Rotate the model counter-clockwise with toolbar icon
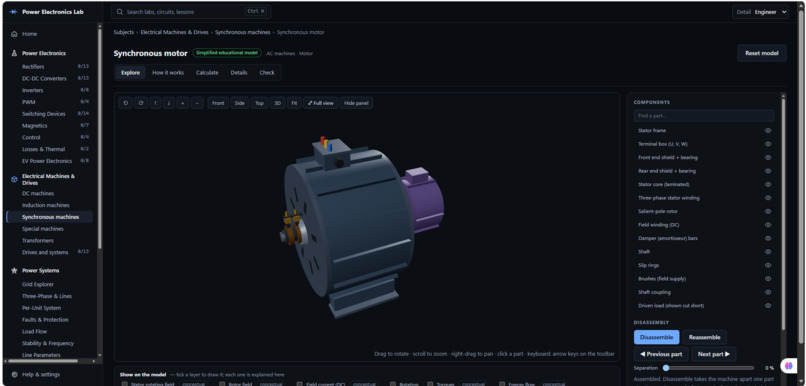This screenshot has height=386, width=806. pyautogui.click(x=125, y=103)
